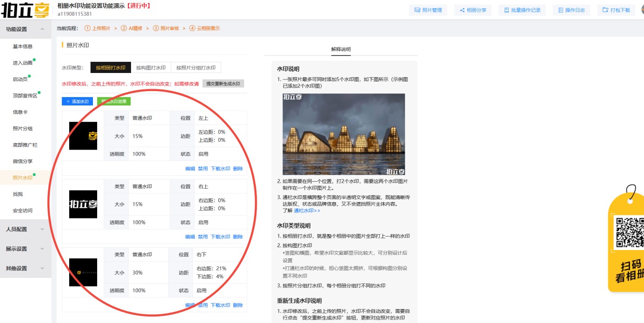
Task: Open the 操作日志 log button
Action: point(571,10)
